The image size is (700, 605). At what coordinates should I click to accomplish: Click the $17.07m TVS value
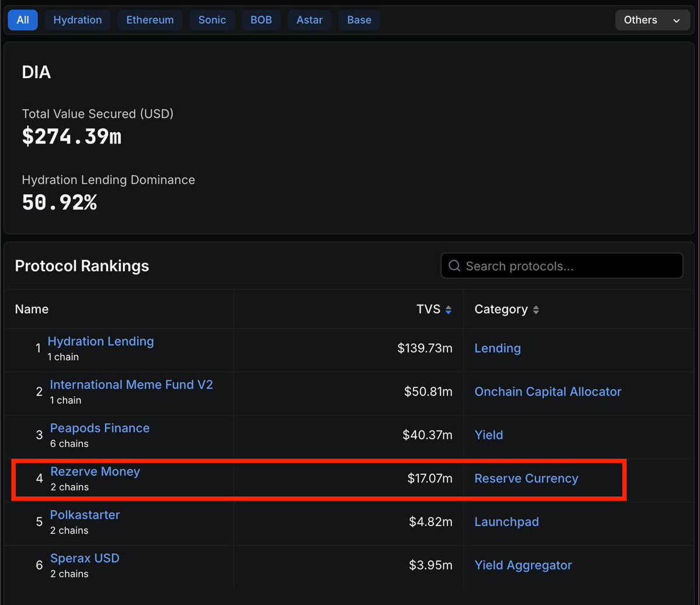(x=430, y=478)
